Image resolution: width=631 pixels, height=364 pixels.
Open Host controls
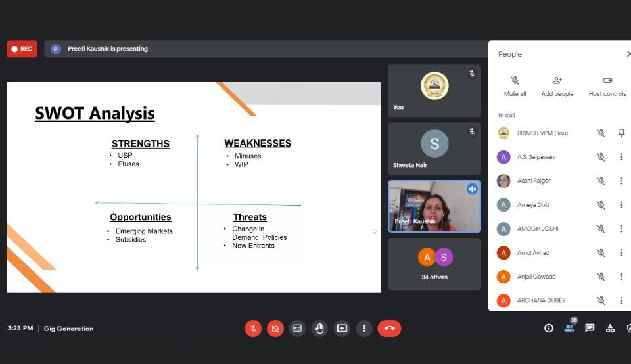click(607, 86)
